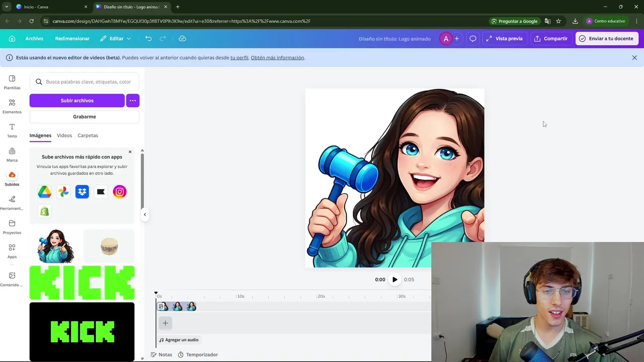Open Texto sidebar panel

click(12, 130)
